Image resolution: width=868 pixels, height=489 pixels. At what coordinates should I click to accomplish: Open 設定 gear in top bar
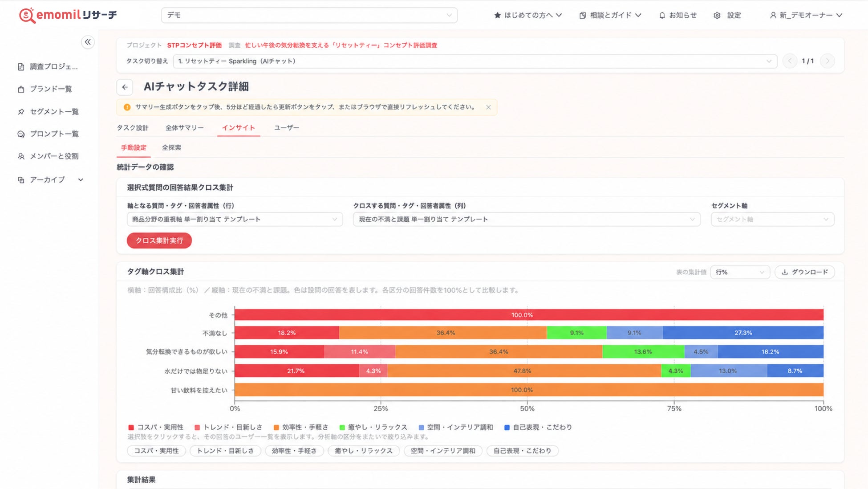coord(727,15)
